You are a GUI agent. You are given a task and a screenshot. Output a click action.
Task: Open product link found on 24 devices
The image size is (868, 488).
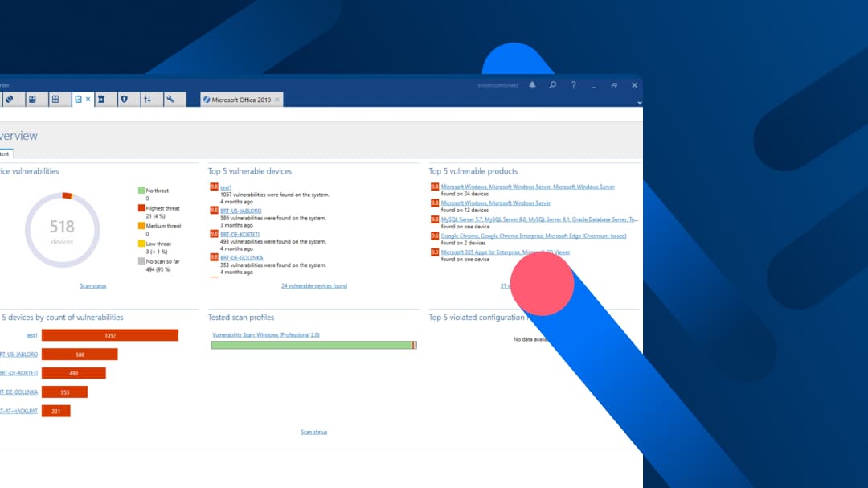527,187
